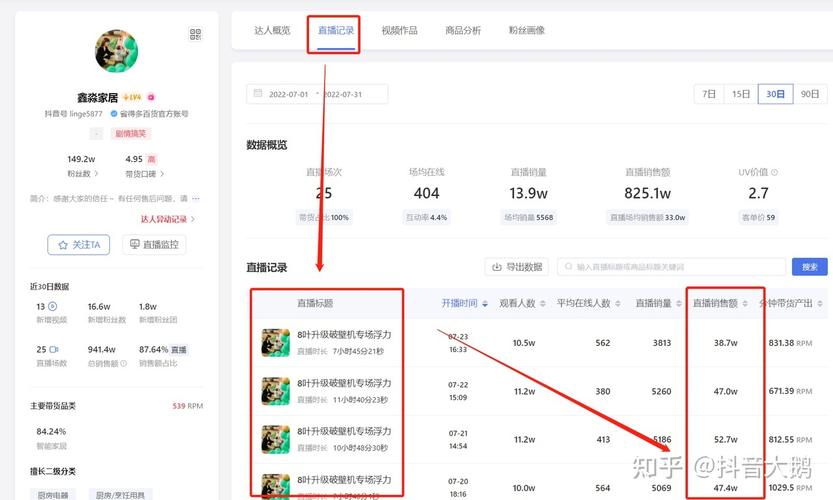Switch to the 直播记录 tab
The height and width of the screenshot is (500, 833).
[x=336, y=30]
